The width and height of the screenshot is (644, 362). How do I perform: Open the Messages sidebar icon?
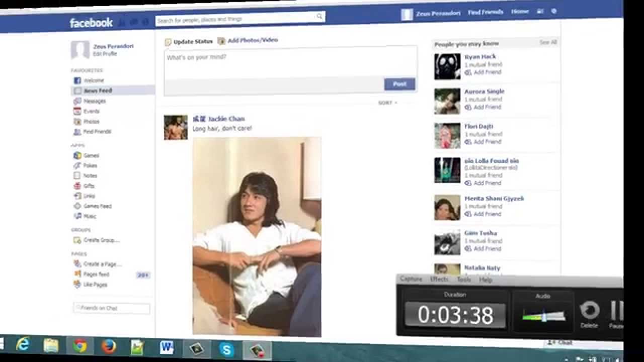point(77,101)
